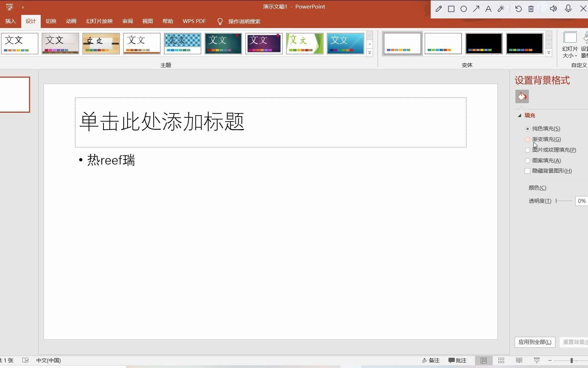This screenshot has width=588, height=368.
Task: Open the Slide Show (幻灯片放映) tab
Action: [x=100, y=21]
